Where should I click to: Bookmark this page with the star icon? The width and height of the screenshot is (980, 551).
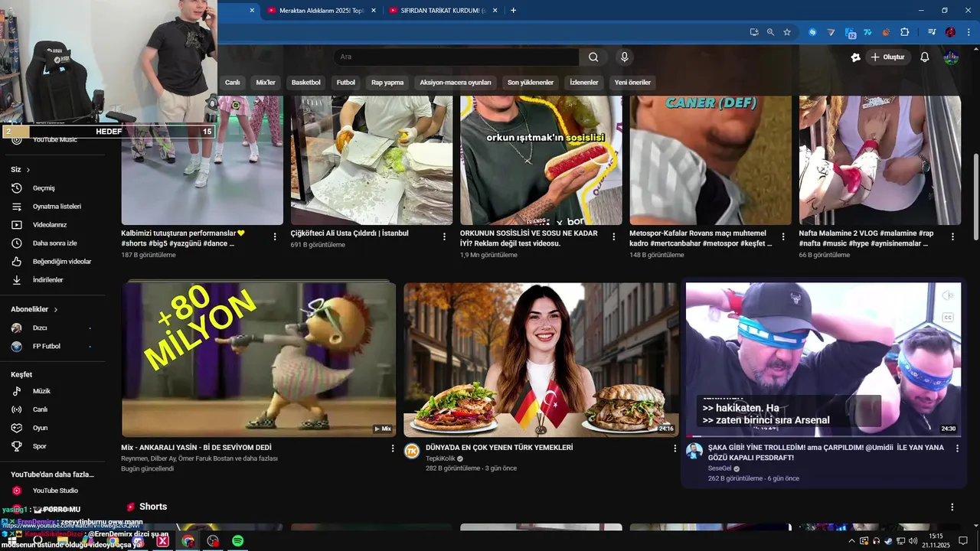point(787,32)
